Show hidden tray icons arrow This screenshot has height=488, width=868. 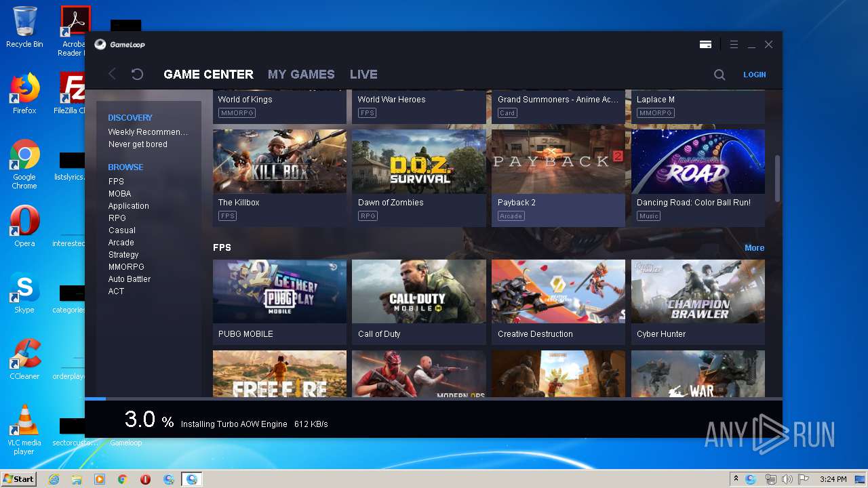click(736, 479)
